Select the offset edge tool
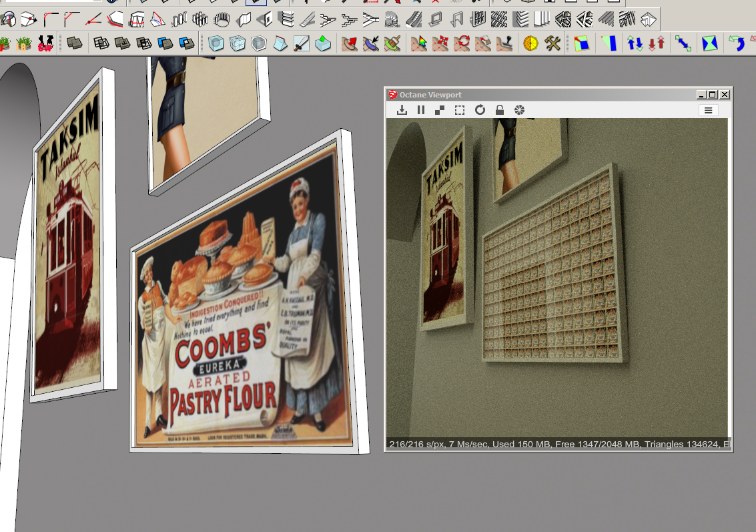The image size is (756, 532). (115, 19)
